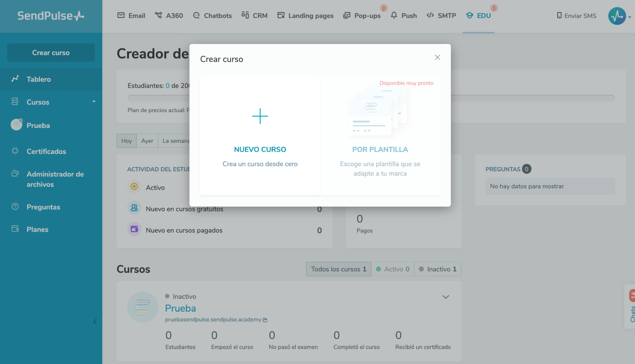The width and height of the screenshot is (635, 364).
Task: Click the Cursos sidebar icon
Action: click(15, 102)
